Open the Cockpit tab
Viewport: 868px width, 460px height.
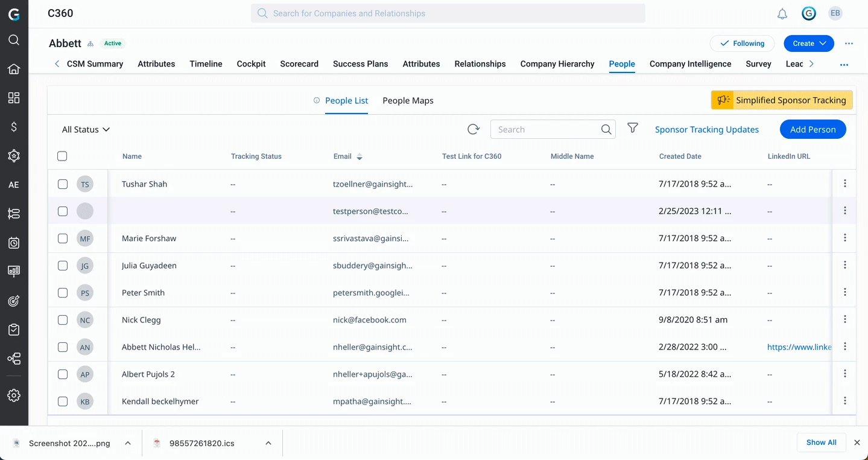click(x=251, y=64)
